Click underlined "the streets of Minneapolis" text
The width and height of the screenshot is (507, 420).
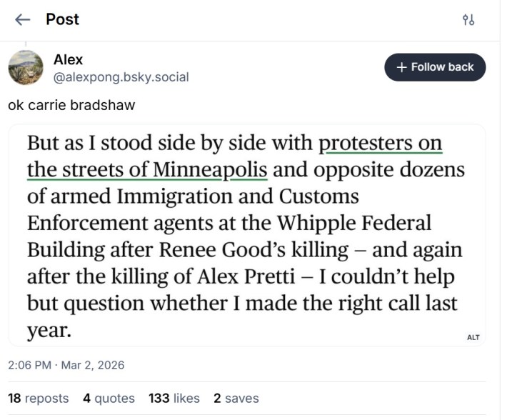(147, 170)
